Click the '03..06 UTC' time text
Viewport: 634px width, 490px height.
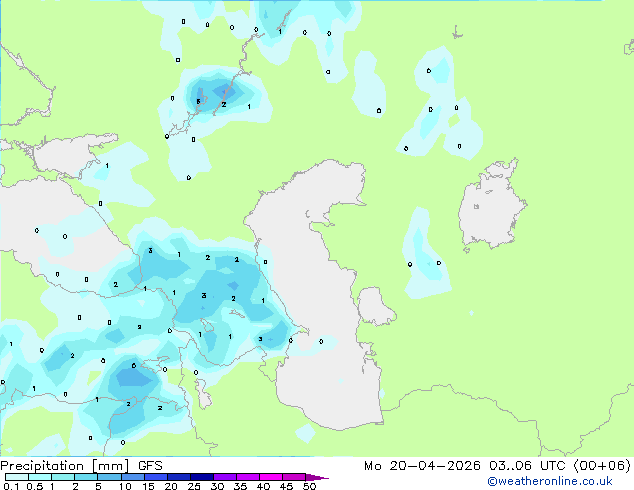coord(527,466)
